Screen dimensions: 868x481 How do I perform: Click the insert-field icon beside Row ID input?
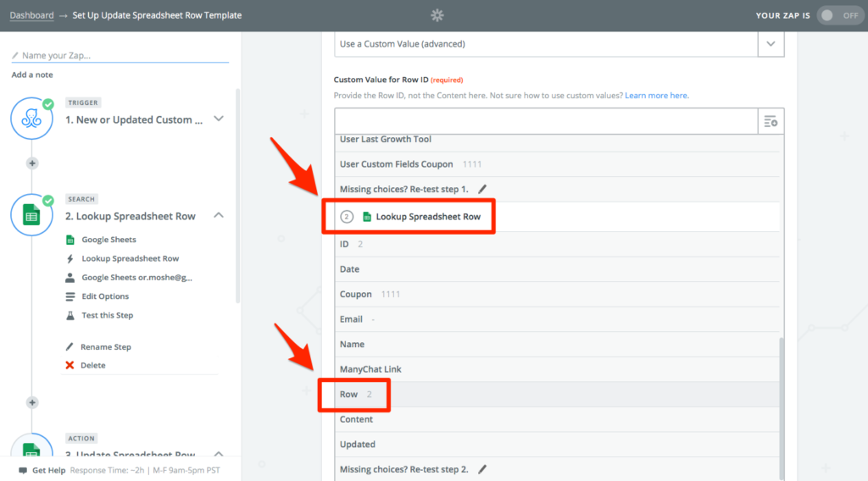[771, 122]
